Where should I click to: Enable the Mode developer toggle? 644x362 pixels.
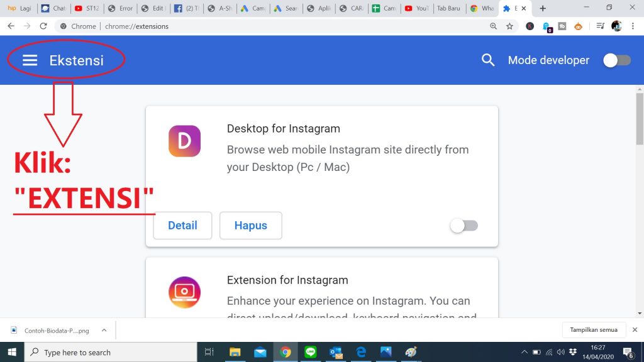(616, 60)
